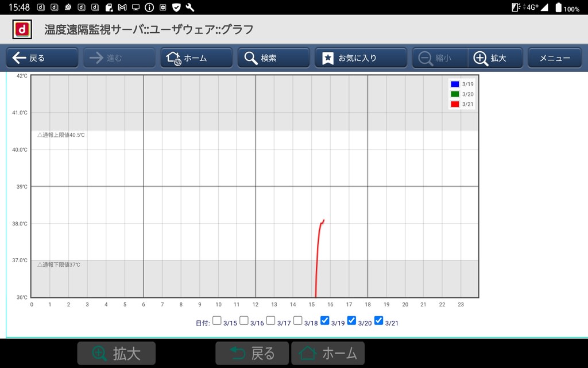588x368 pixels.
Task: Open the メニュー menu
Action: tap(555, 58)
